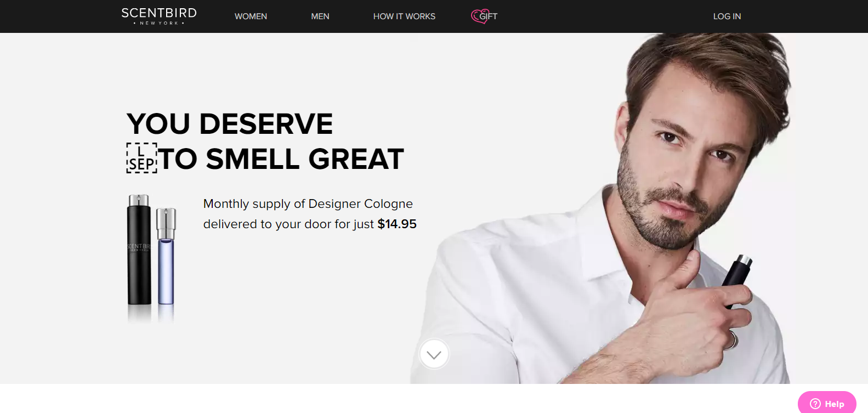
Task: Click the question mark Help icon
Action: (815, 404)
